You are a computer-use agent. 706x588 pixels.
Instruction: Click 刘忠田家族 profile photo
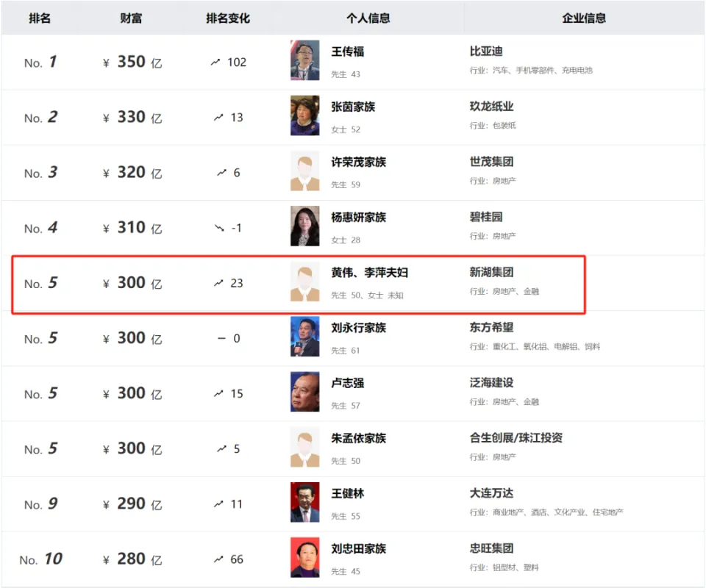[305, 558]
